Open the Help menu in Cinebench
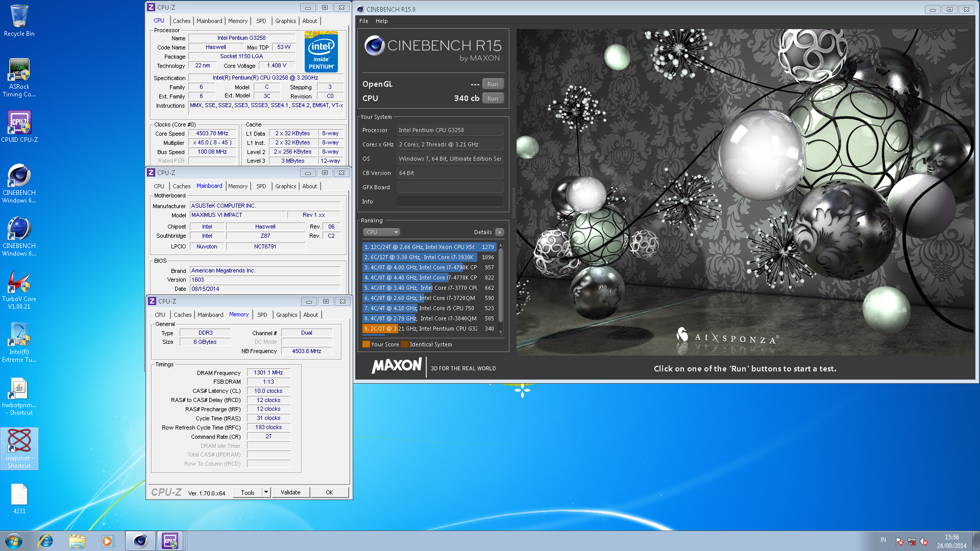 381,21
